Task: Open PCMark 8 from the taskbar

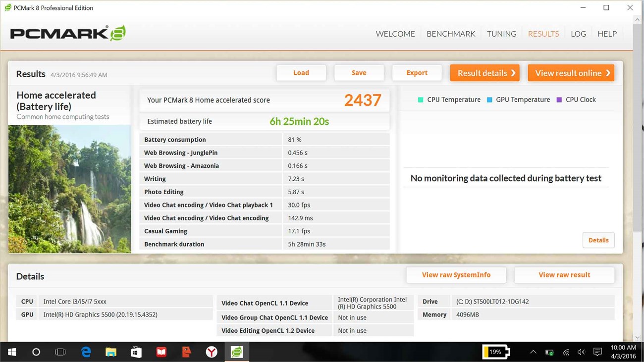Action: [237, 352]
